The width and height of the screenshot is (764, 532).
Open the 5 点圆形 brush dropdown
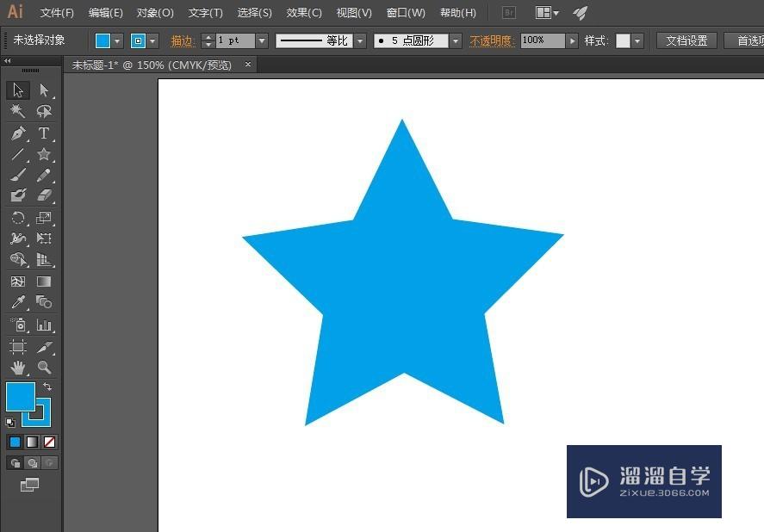[456, 41]
